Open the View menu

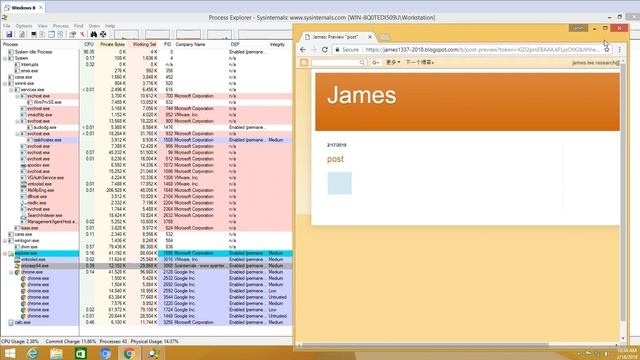pyautogui.click(x=42, y=26)
